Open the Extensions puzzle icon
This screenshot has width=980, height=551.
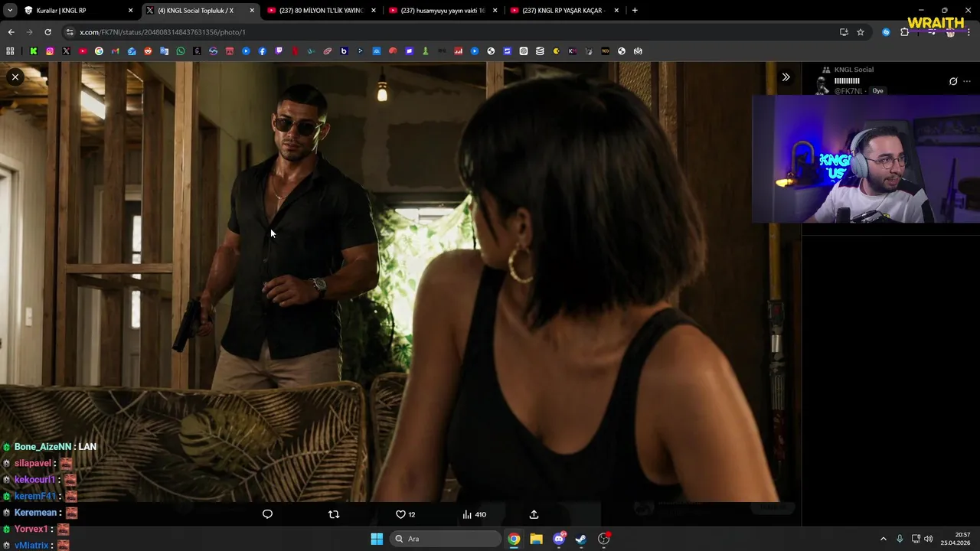(x=904, y=32)
